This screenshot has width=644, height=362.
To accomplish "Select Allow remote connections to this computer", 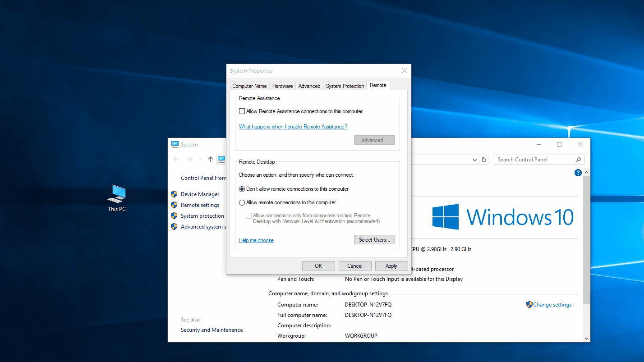I will pyautogui.click(x=242, y=202).
